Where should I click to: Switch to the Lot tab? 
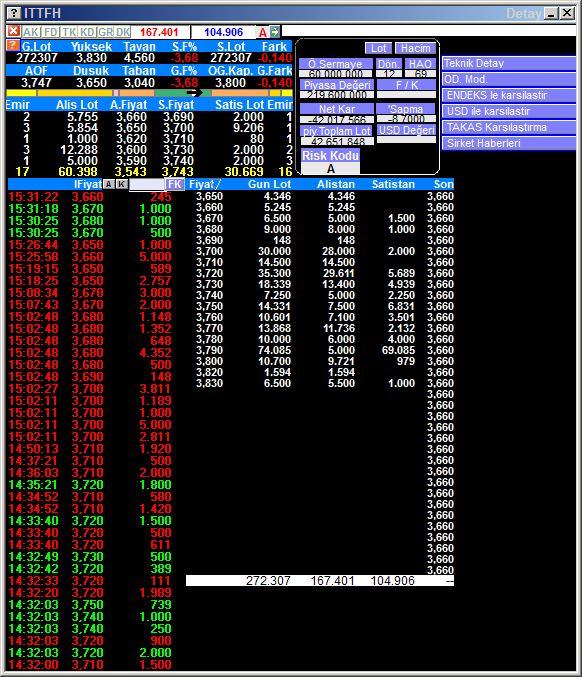pos(379,48)
